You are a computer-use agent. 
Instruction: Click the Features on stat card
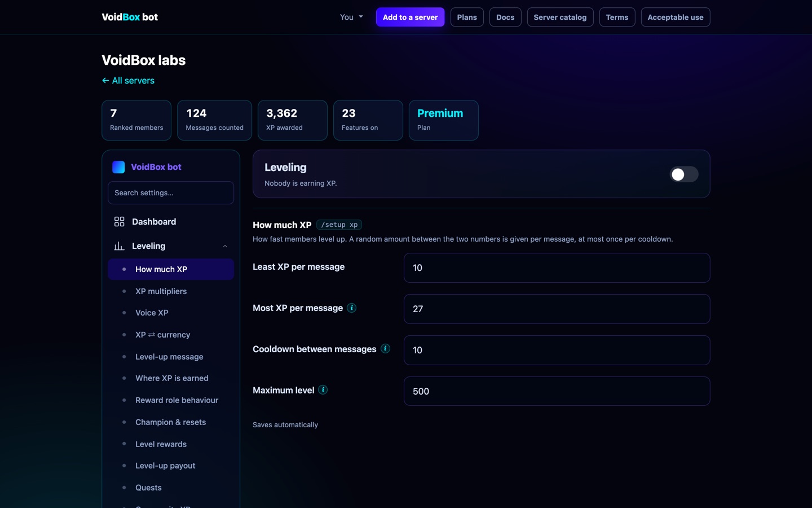click(368, 120)
